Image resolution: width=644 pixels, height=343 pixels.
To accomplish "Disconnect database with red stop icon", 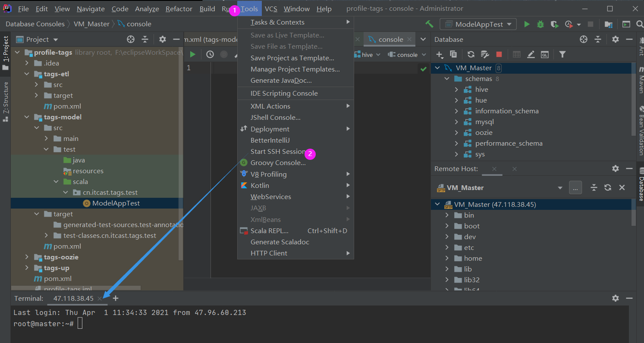I will click(499, 54).
